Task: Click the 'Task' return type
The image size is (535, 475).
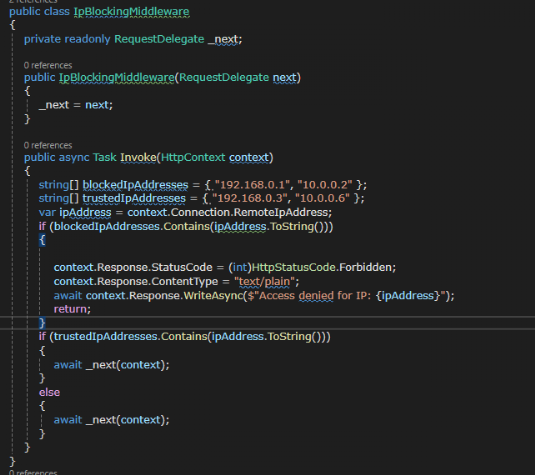Action: coord(105,157)
